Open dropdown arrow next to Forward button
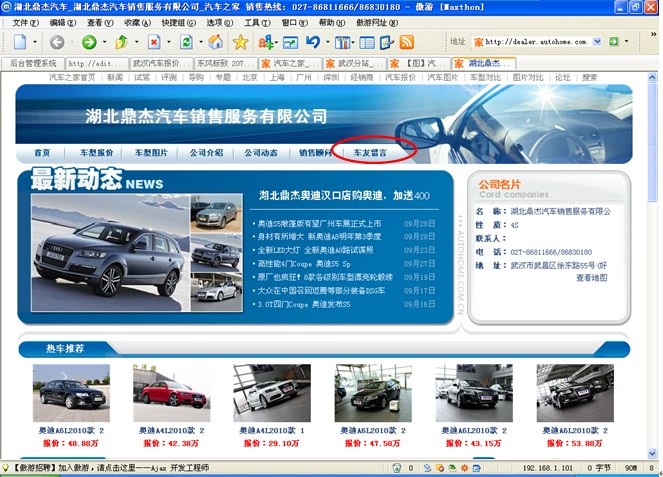This screenshot has width=663, height=477. [104, 42]
